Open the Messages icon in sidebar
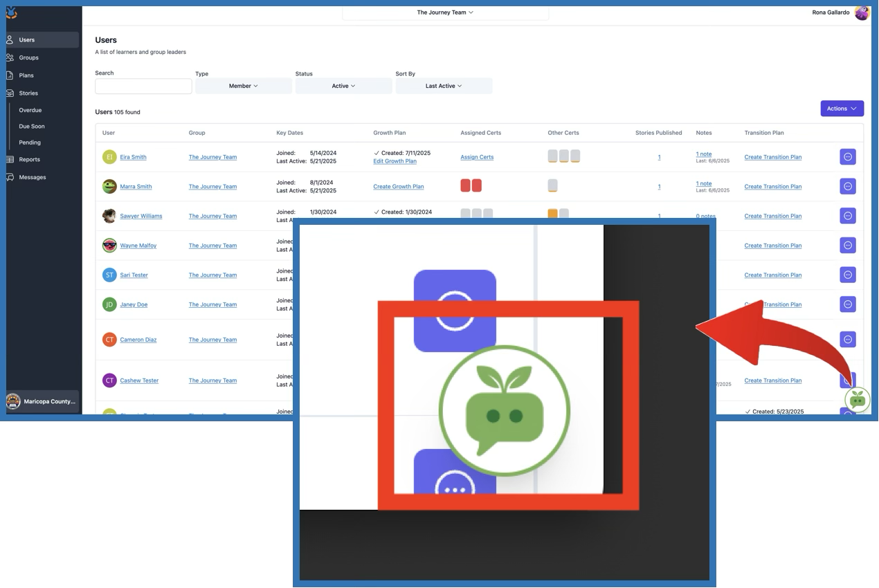879x588 pixels. tap(11, 177)
